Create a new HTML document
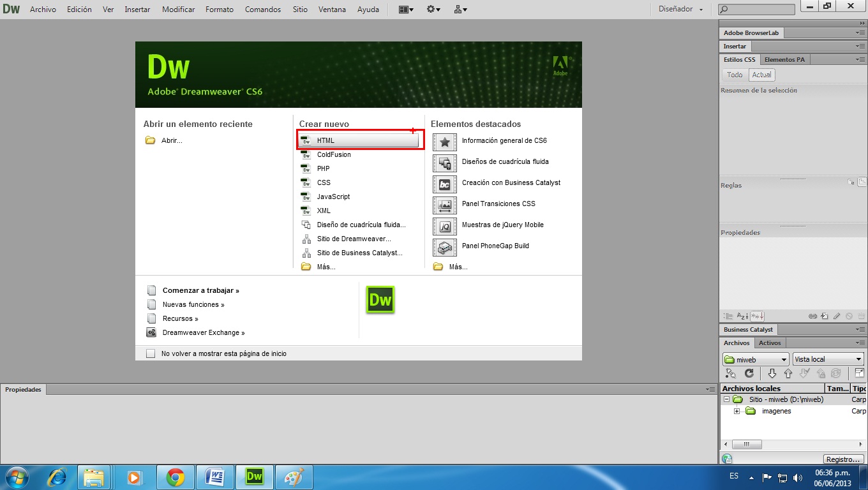868x490 pixels. pos(325,140)
